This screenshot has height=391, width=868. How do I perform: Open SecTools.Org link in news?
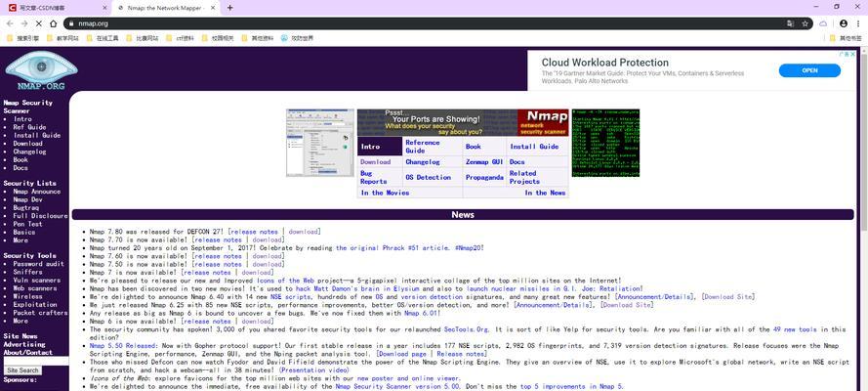coord(467,329)
